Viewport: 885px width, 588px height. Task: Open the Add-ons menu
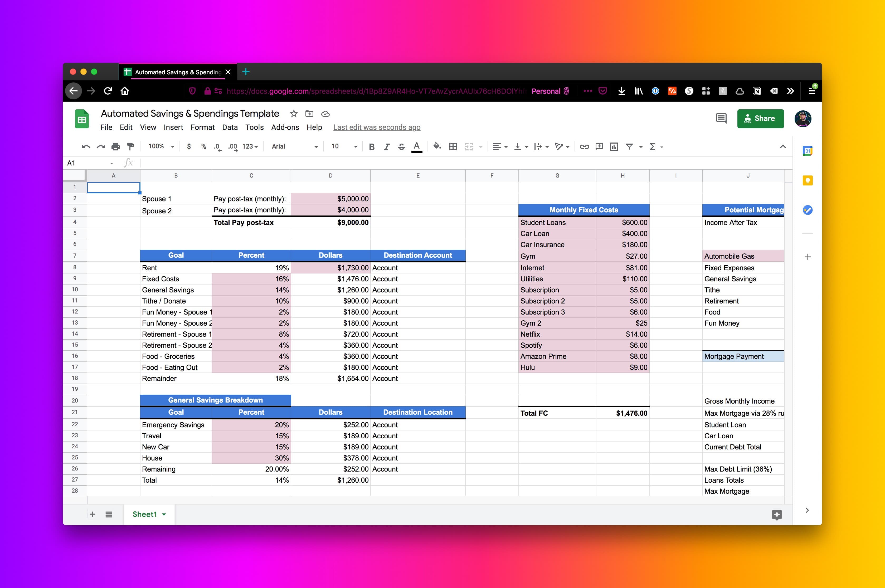click(285, 128)
